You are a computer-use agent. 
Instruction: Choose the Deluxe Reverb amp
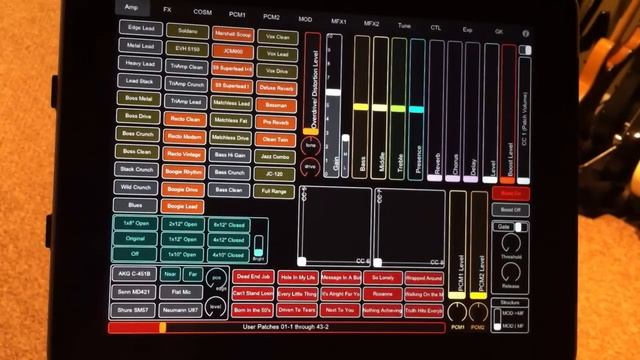(276, 88)
